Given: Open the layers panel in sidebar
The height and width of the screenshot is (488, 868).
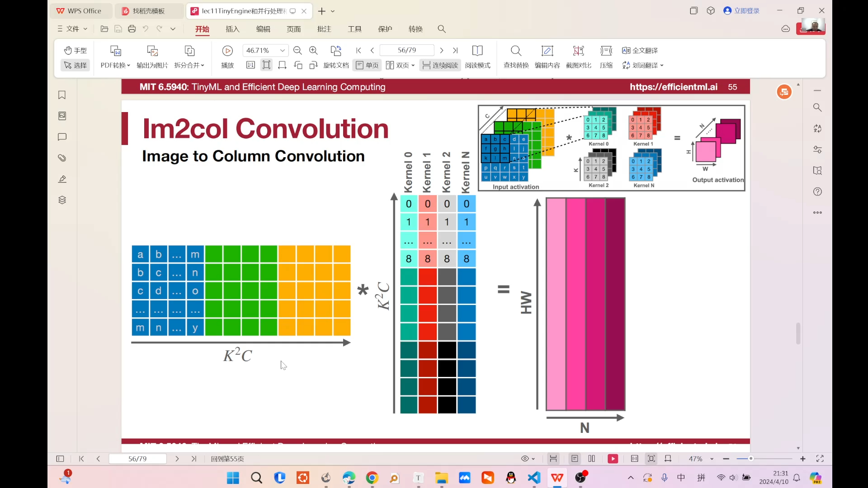Looking at the screenshot, I should (62, 200).
